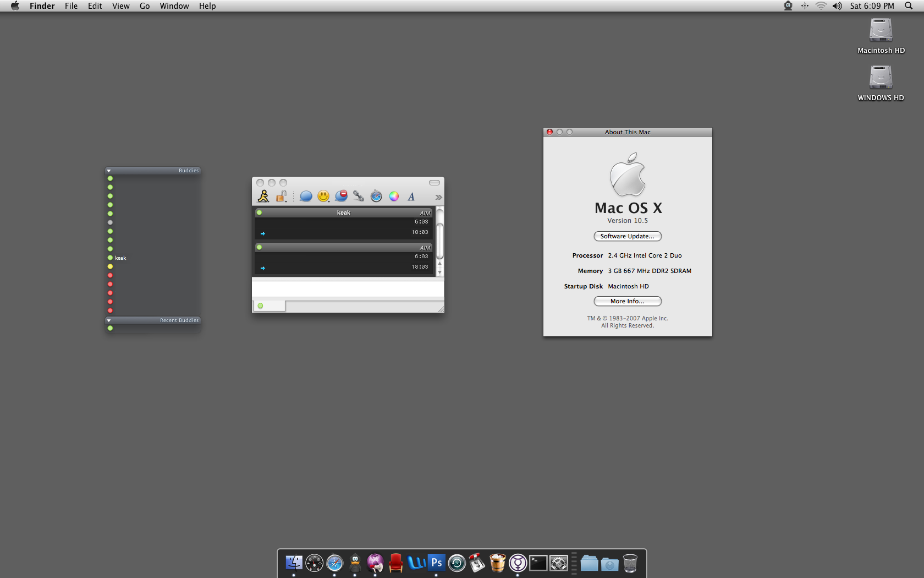Viewport: 924px width, 578px height.
Task: Collapse the Recent Buddies group triangle
Action: pyautogui.click(x=109, y=320)
